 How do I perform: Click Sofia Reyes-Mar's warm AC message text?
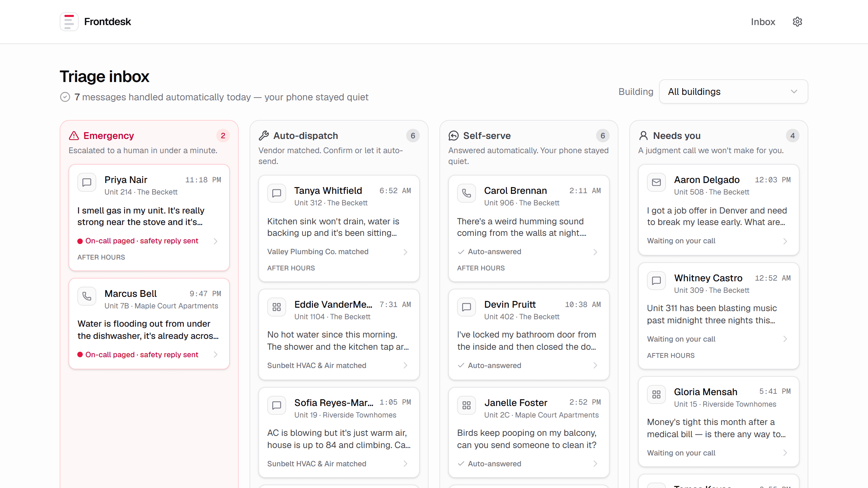[x=339, y=439]
